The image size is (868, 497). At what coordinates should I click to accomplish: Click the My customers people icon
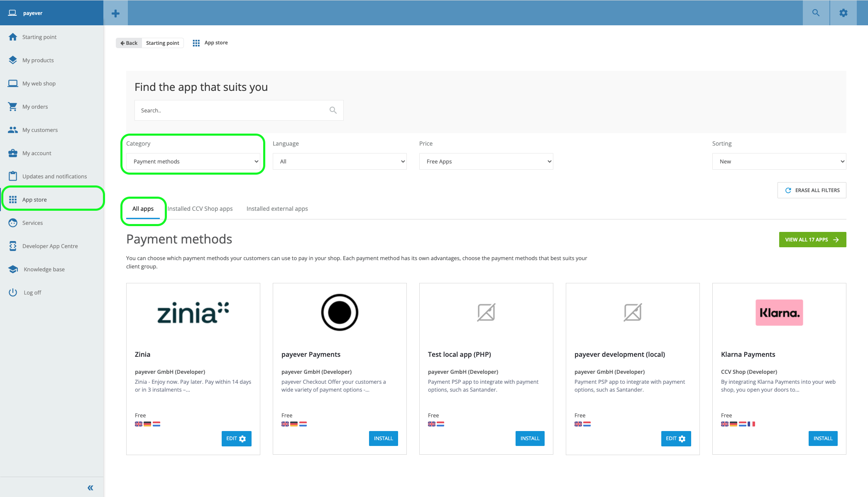click(x=13, y=130)
